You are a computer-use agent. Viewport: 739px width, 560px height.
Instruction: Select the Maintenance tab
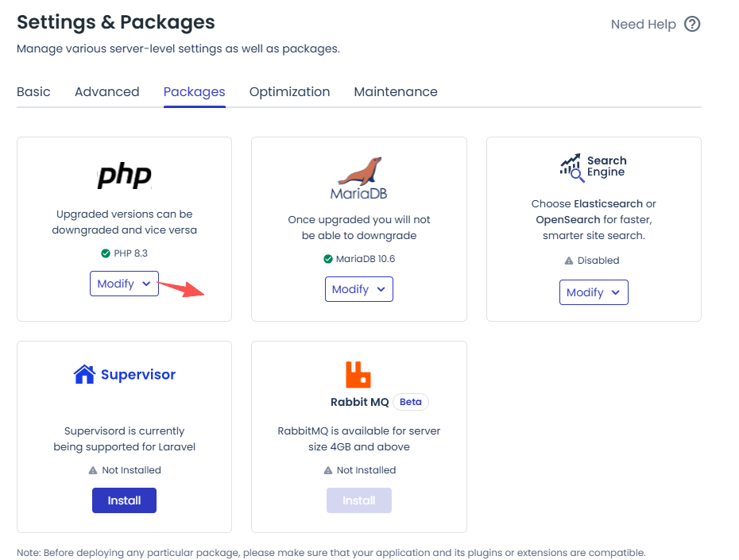[x=395, y=91]
